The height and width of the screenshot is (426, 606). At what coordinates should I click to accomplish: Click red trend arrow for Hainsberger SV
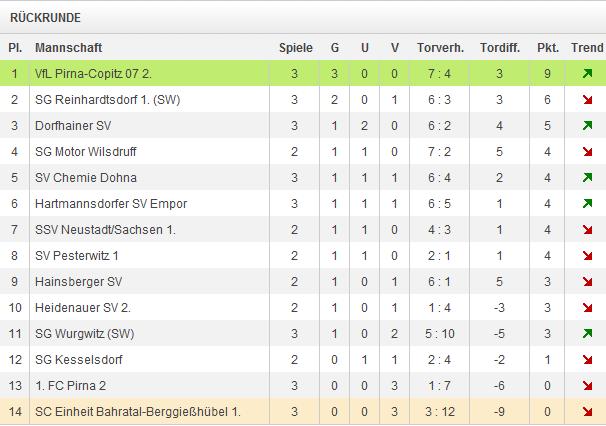[x=587, y=281]
